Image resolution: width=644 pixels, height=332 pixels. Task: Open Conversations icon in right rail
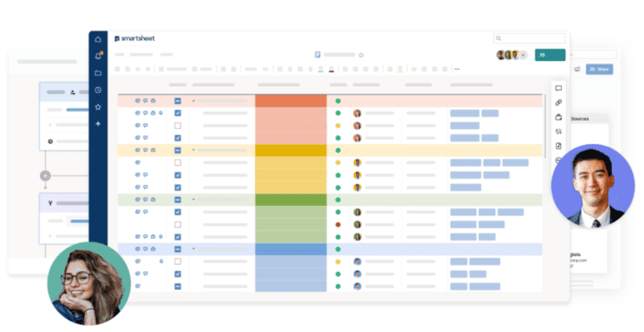(x=558, y=88)
